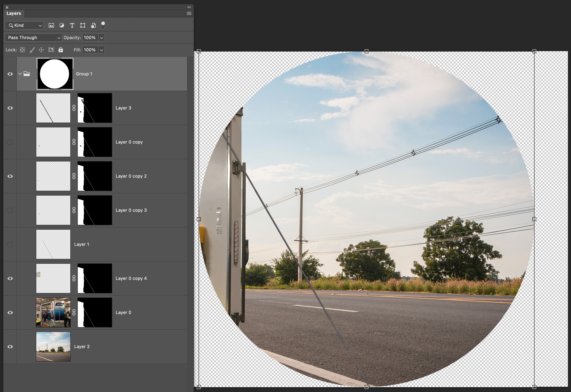The height and width of the screenshot is (392, 571).
Task: Open the Layers panel flyout menu
Action: [189, 13]
